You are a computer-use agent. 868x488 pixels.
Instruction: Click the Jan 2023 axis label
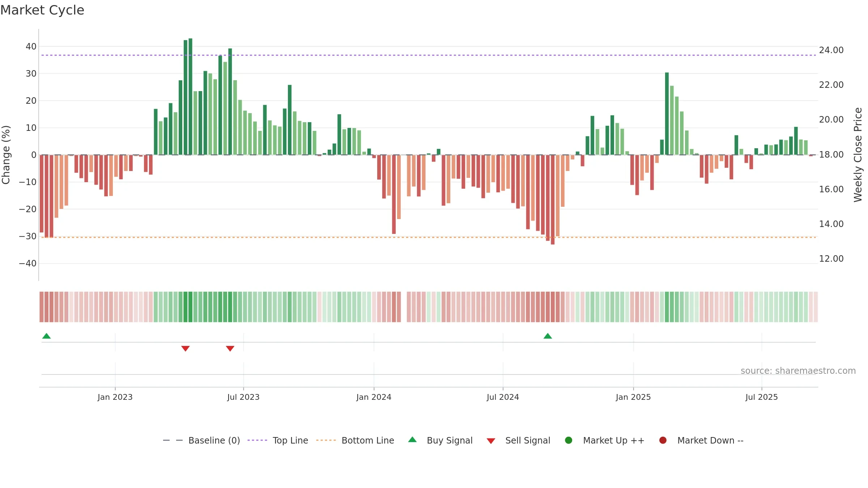(x=115, y=397)
